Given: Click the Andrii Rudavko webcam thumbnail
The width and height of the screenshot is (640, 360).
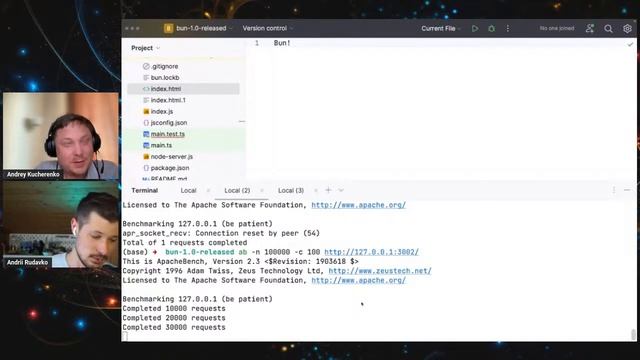Looking at the screenshot, I should click(x=61, y=224).
